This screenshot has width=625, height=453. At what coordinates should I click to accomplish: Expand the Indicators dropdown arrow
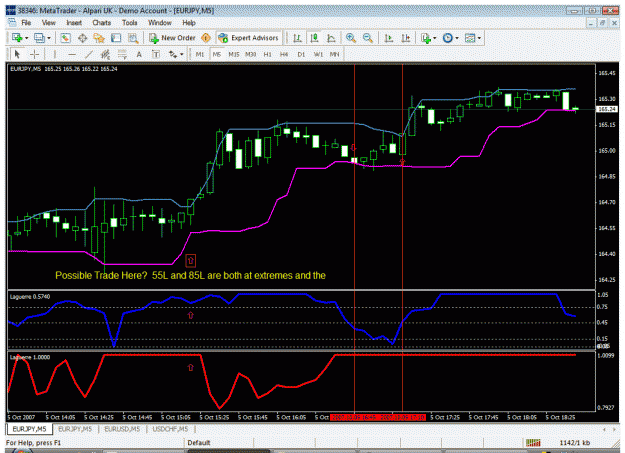tap(435, 38)
